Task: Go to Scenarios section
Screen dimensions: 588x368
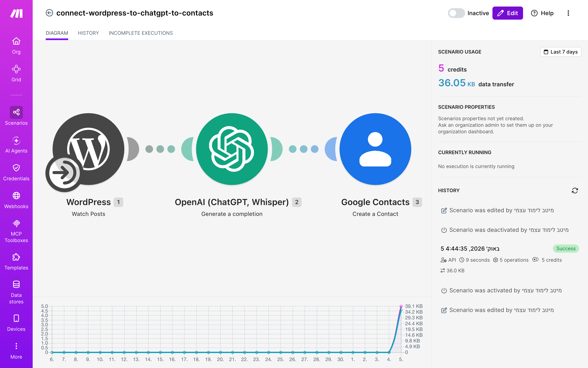Action: [16, 116]
